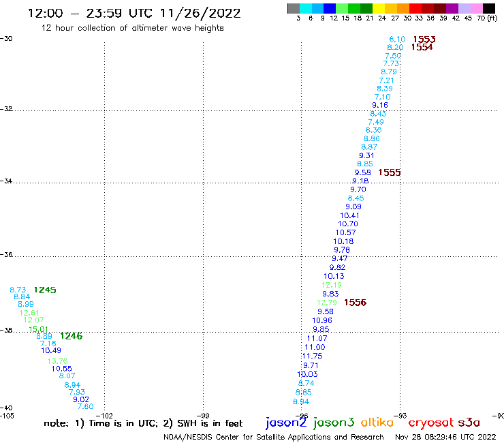Click the wave height value 7.18
Viewport: 504px width, 443px height.
click(x=48, y=343)
